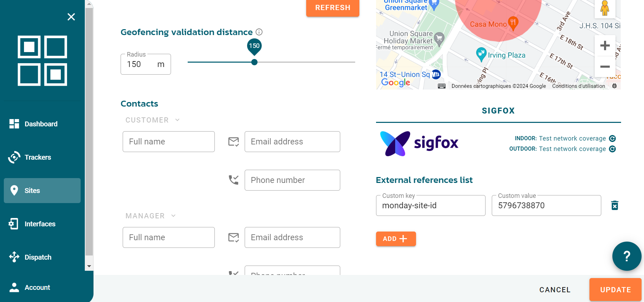Click the outdoor network coverage refresh icon
The image size is (644, 302).
tap(612, 149)
